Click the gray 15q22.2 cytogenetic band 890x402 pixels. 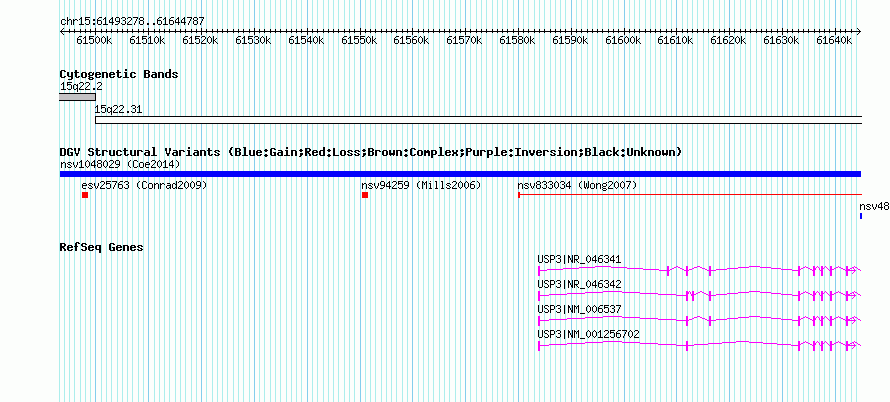click(77, 97)
